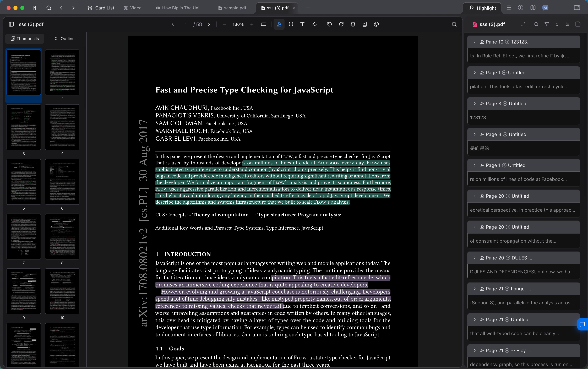Select the eraser tool
The image size is (588, 369).
tap(314, 24)
